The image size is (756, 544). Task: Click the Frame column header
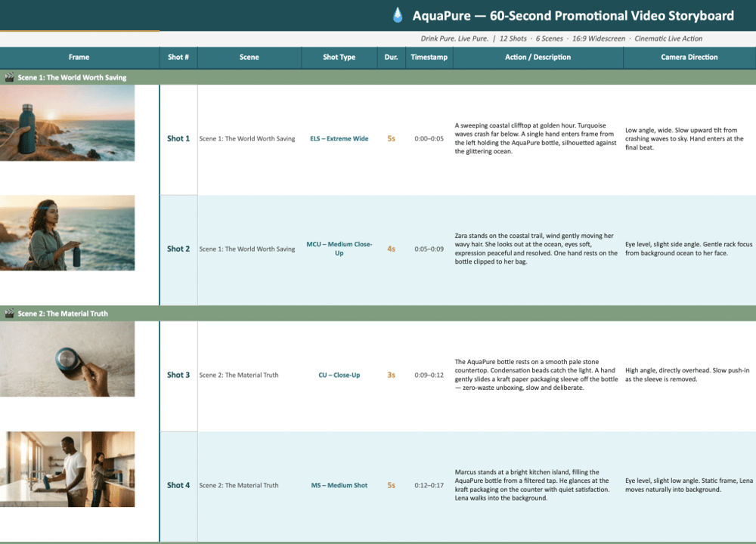click(79, 57)
